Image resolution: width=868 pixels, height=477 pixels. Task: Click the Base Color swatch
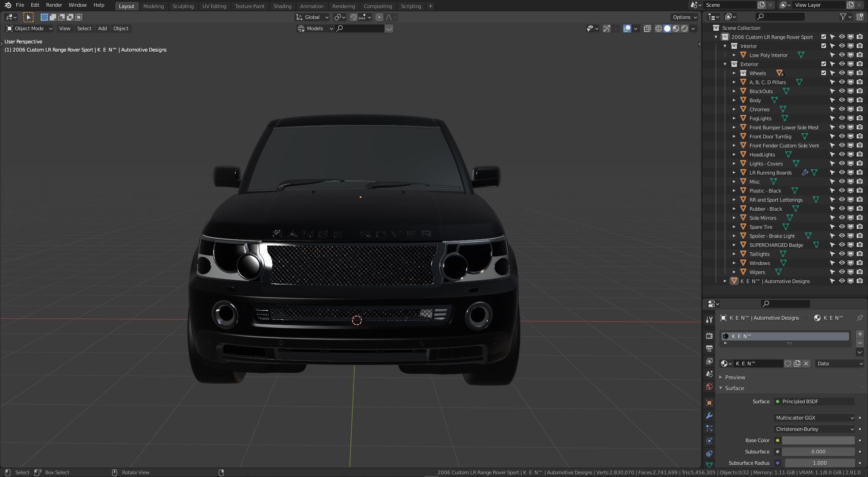click(x=818, y=440)
